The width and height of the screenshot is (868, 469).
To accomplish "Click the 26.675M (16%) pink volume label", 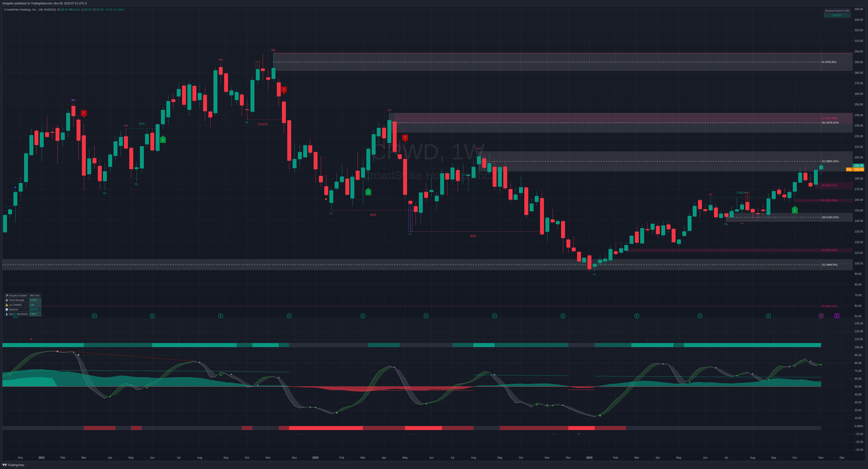I will tap(829, 250).
